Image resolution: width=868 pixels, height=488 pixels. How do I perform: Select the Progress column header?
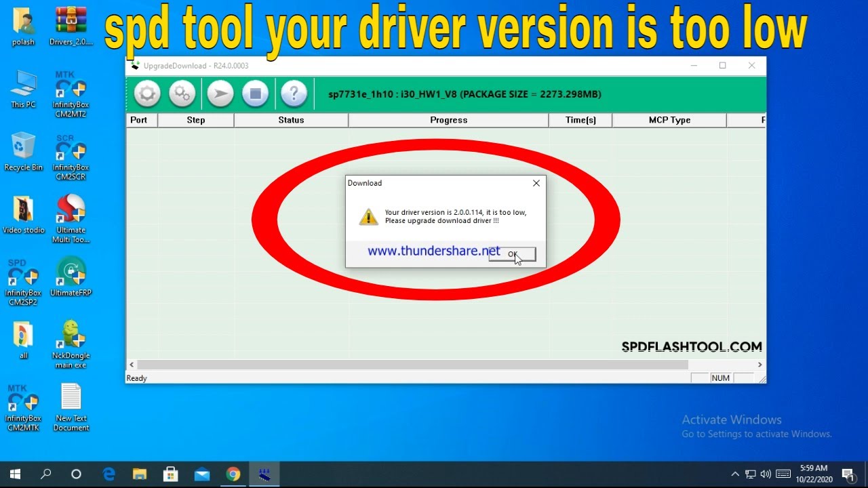click(x=448, y=120)
